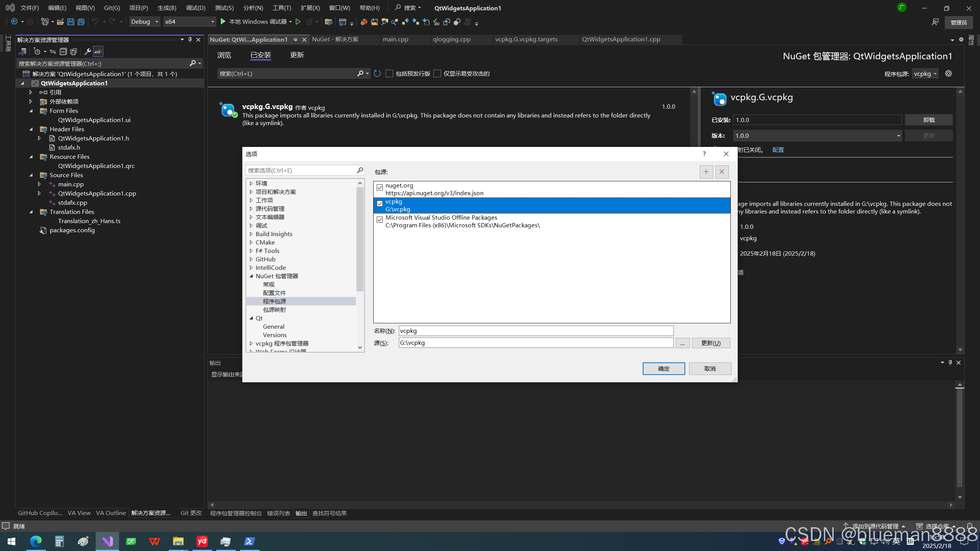
Task: Toggle the vcpkg package source checkbox
Action: click(380, 203)
